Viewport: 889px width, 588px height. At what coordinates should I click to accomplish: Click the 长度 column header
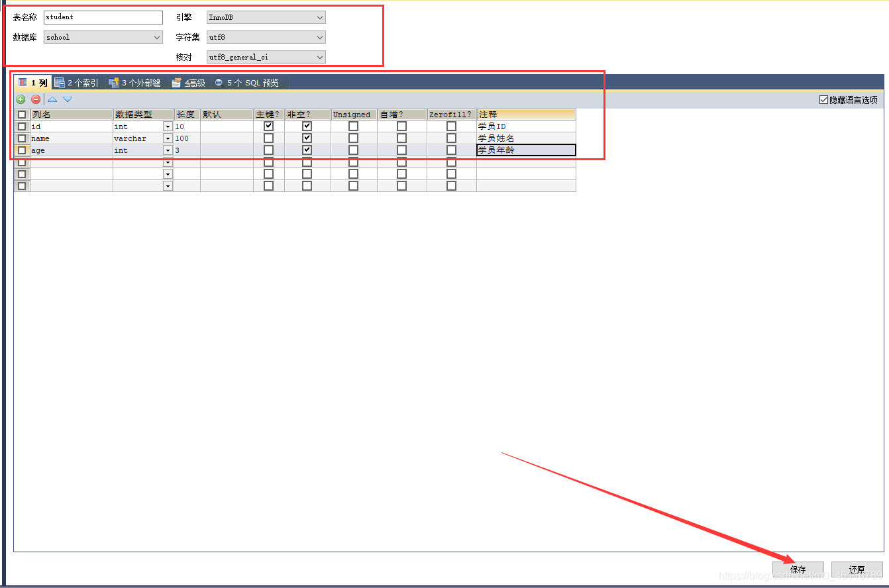pyautogui.click(x=187, y=115)
